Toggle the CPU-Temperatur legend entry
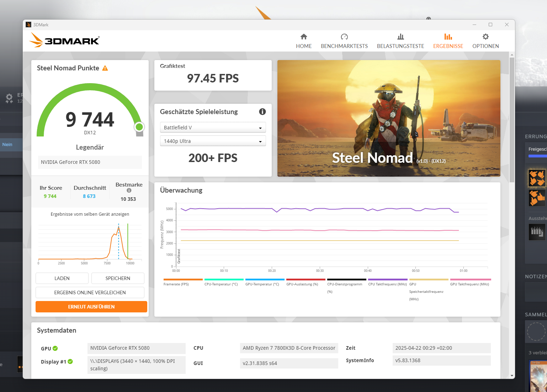The width and height of the screenshot is (547, 392). [224, 282]
